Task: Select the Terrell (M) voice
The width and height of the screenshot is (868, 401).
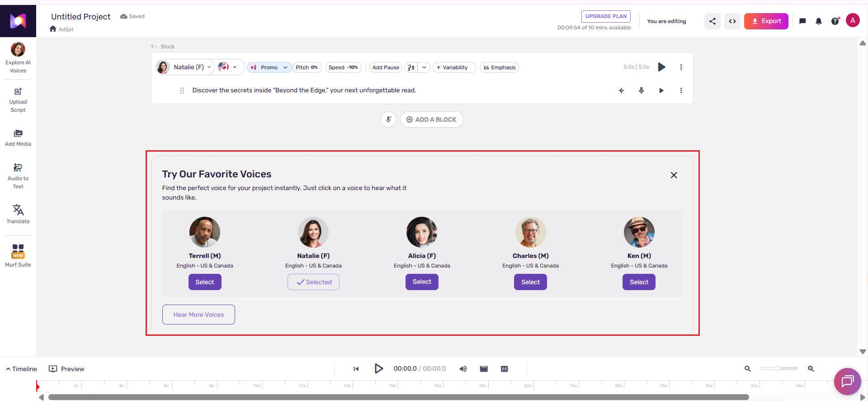Action: (x=205, y=282)
